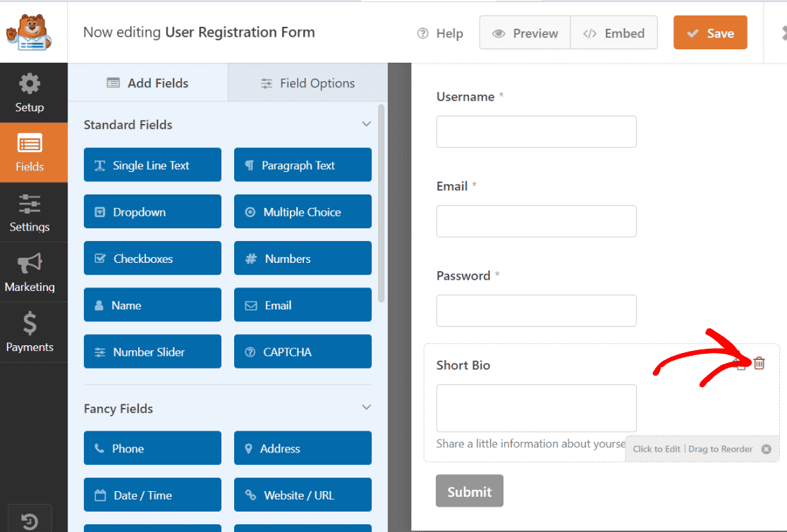Click the revision history icon at bottom left
787x532 pixels.
(x=30, y=519)
